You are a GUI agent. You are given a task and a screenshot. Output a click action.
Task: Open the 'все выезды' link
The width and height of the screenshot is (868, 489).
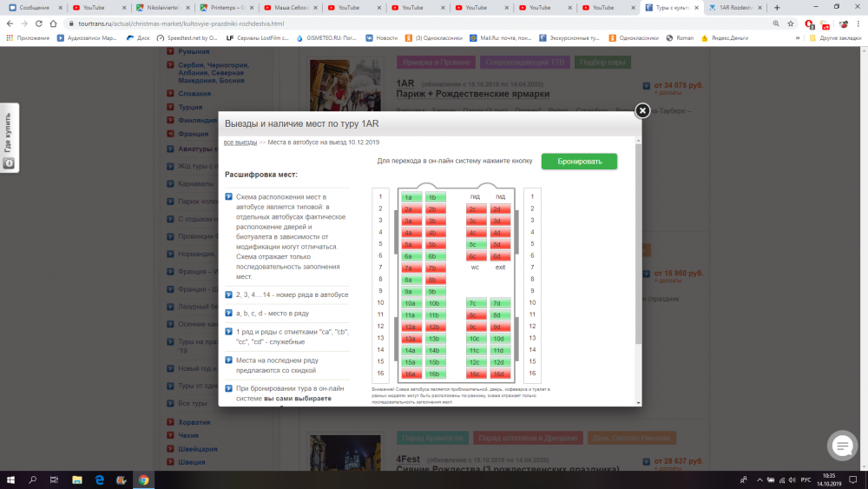240,142
